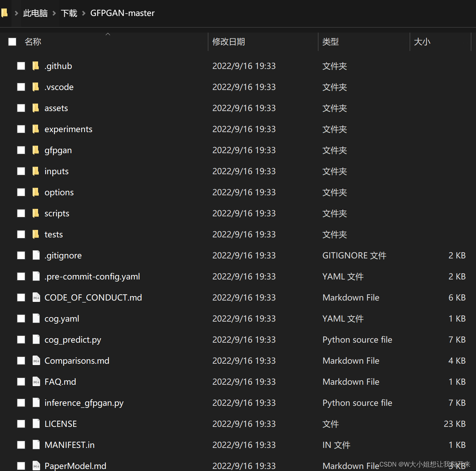Sort by the 大小 column header
The height and width of the screenshot is (471, 476).
tap(422, 42)
